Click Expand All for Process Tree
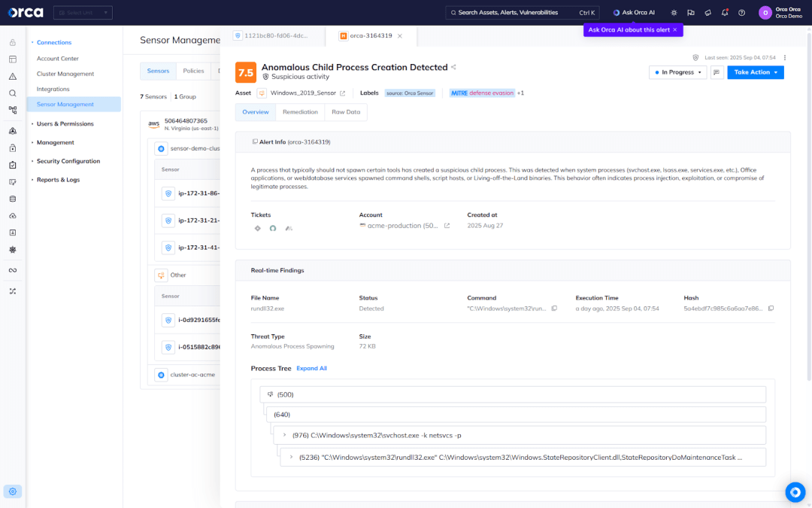 tap(312, 369)
